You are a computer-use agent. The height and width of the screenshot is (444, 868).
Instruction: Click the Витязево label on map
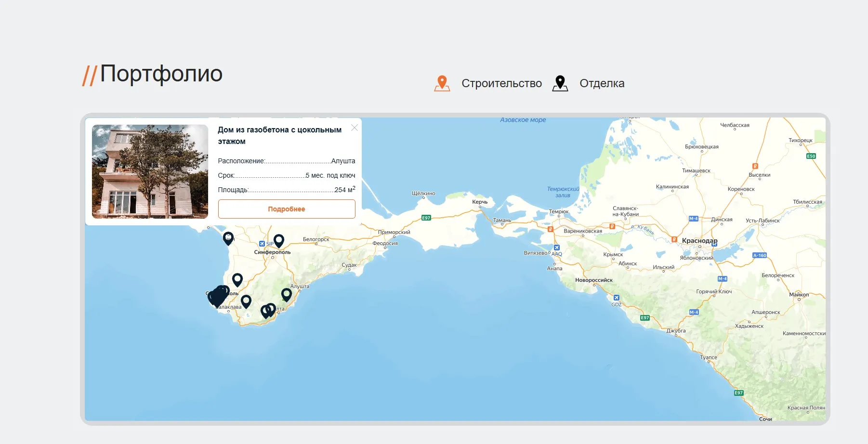pos(536,253)
